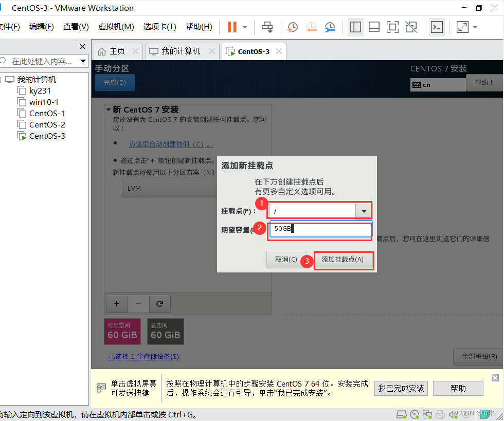
Task: Open the library search filter dropdown
Action: 83,61
